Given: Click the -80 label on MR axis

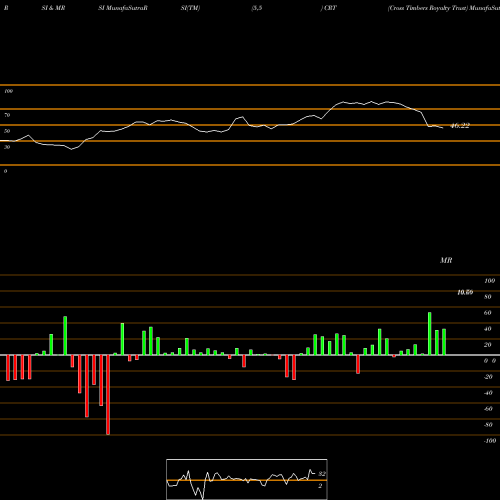Looking at the screenshot, I should click(488, 425).
